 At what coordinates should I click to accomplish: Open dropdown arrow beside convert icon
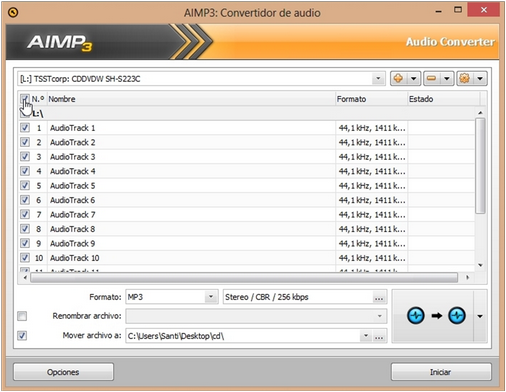480,316
